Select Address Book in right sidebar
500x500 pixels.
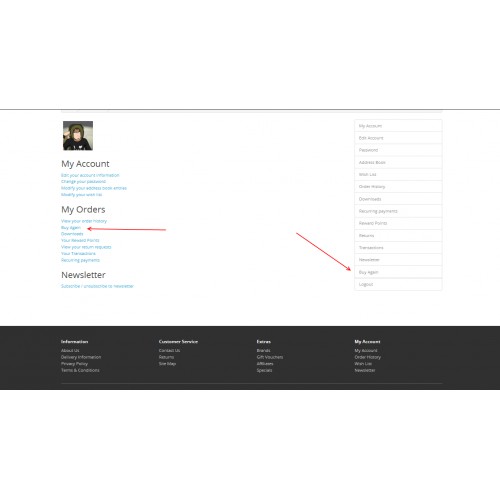398,162
